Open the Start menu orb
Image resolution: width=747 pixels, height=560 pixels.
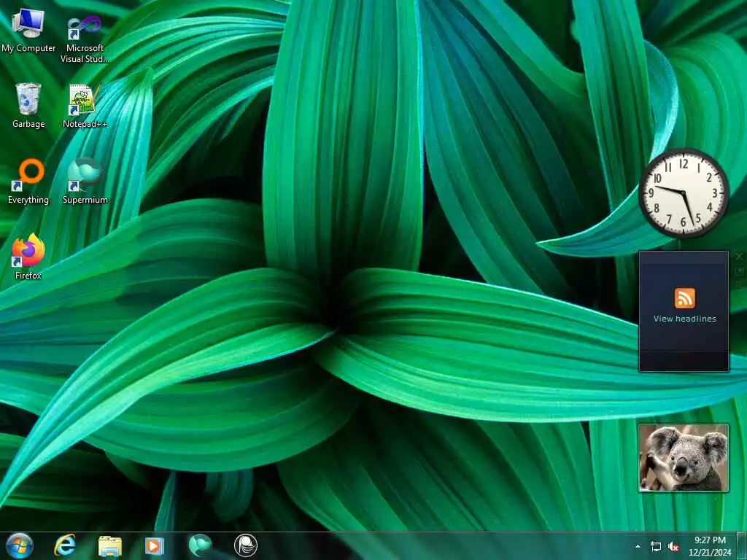(20, 545)
